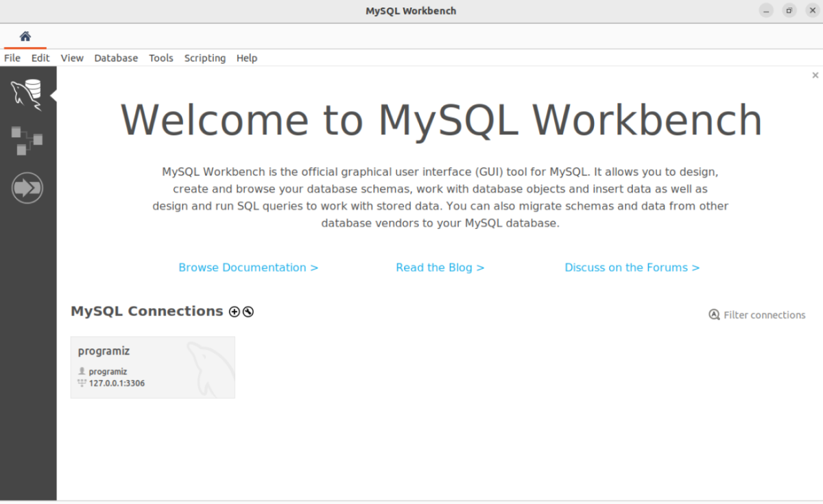Screen dimensions: 823x504
Task: Follow the Browse Documentation link
Action: coord(248,267)
